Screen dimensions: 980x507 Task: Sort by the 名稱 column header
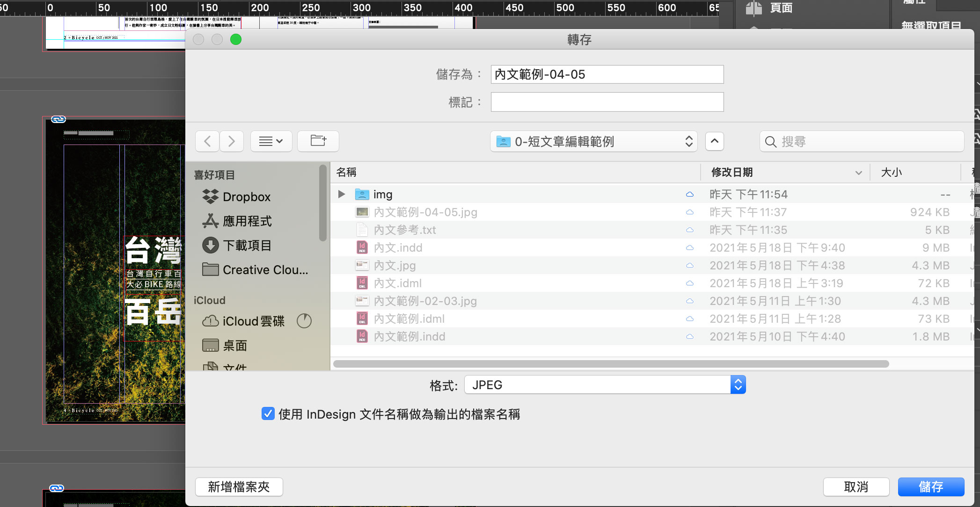tap(346, 172)
